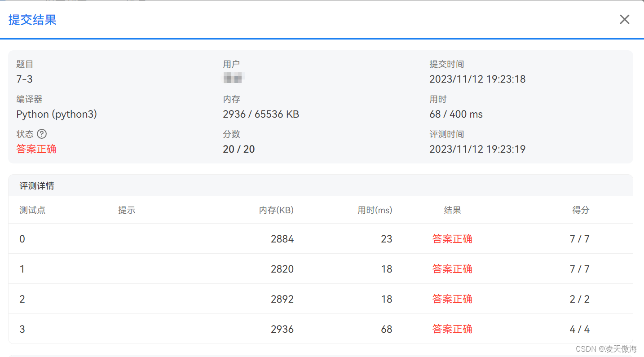Image resolution: width=644 pixels, height=357 pixels.
Task: Click the 结果 column header
Action: click(452, 210)
